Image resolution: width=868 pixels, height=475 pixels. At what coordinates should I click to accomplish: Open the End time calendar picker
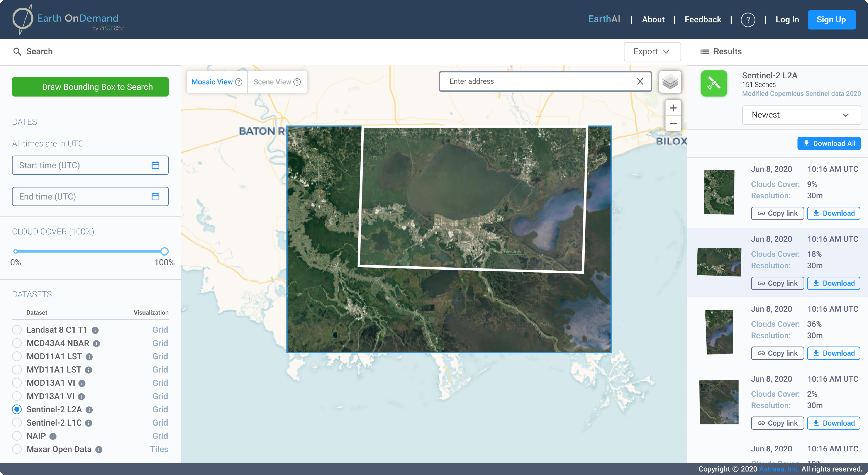(155, 196)
